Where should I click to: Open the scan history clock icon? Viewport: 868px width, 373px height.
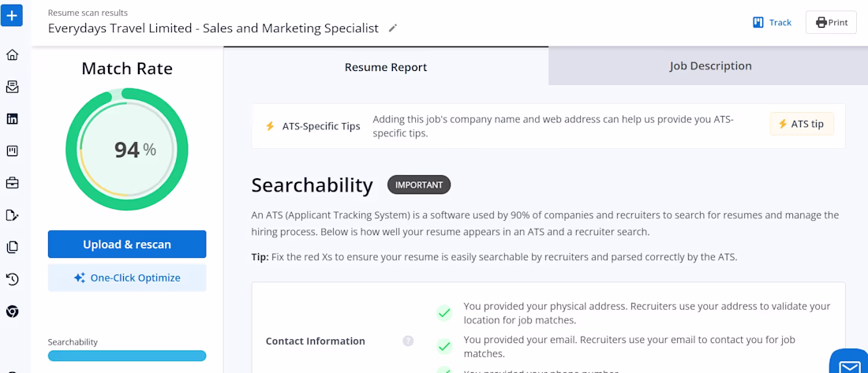12,279
